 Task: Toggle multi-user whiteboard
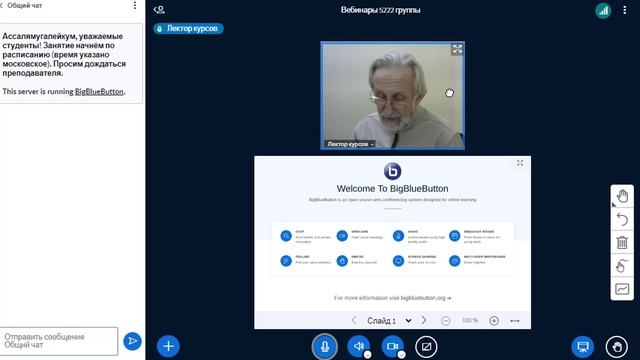[622, 289]
